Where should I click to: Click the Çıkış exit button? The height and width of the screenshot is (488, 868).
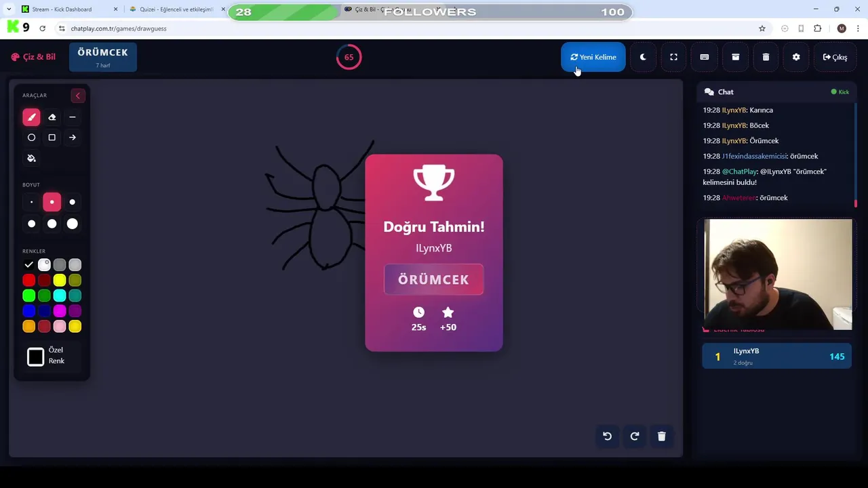coord(835,57)
